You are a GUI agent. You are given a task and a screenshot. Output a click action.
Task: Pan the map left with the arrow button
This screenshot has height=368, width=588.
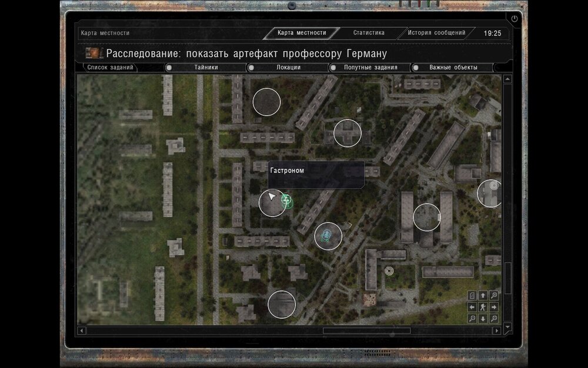[472, 307]
